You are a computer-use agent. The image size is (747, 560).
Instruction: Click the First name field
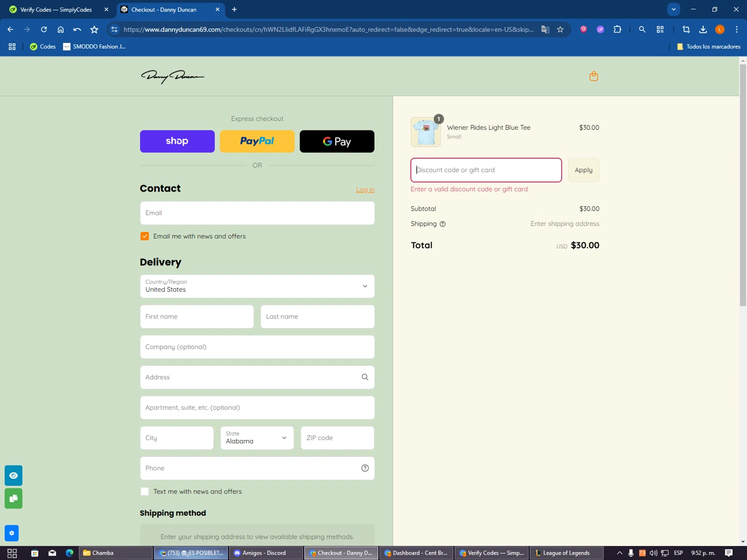coord(197,317)
